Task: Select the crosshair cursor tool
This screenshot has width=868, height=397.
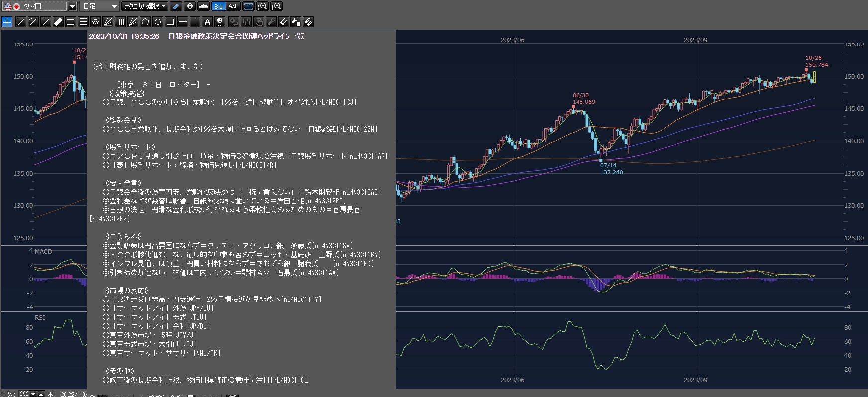Action: [x=7, y=22]
